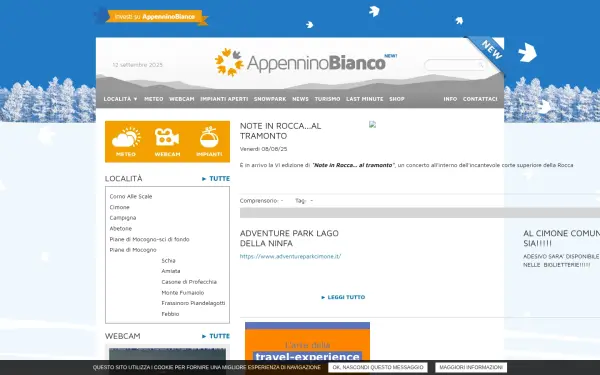Click Tutte next to Località
The image size is (600, 375).
(x=216, y=179)
